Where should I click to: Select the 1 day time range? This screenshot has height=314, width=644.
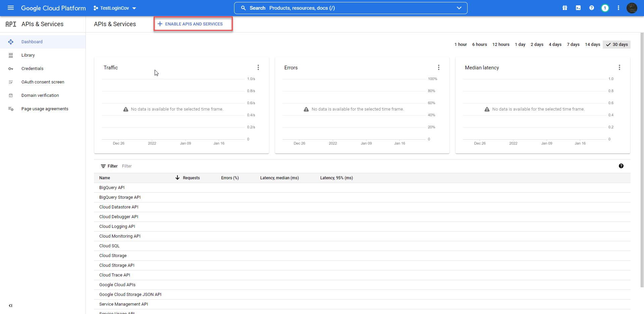[x=520, y=45]
